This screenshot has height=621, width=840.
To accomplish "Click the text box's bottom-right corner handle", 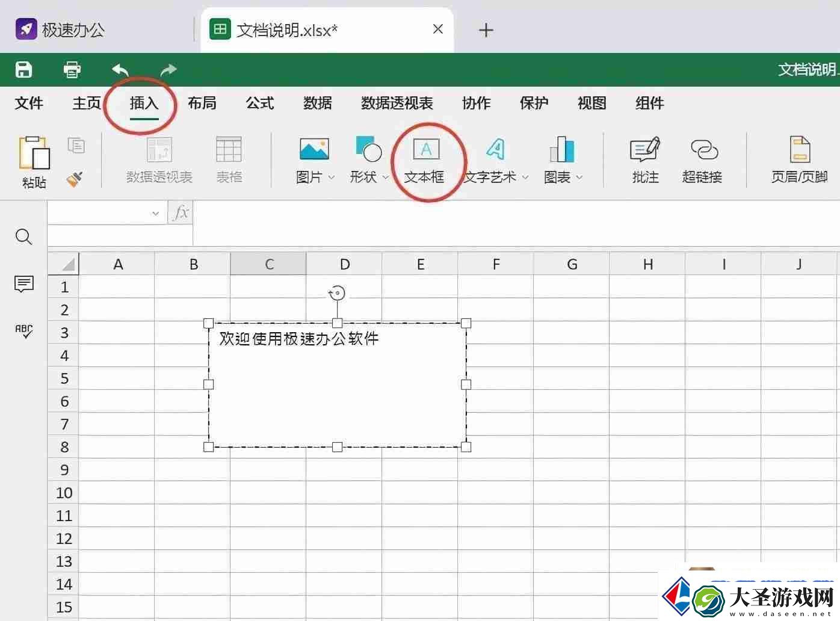I will click(466, 446).
